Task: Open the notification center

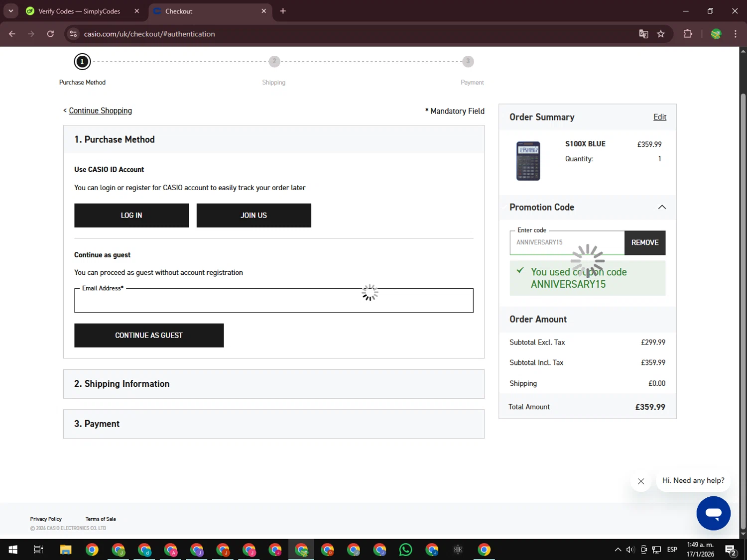Action: point(731,550)
